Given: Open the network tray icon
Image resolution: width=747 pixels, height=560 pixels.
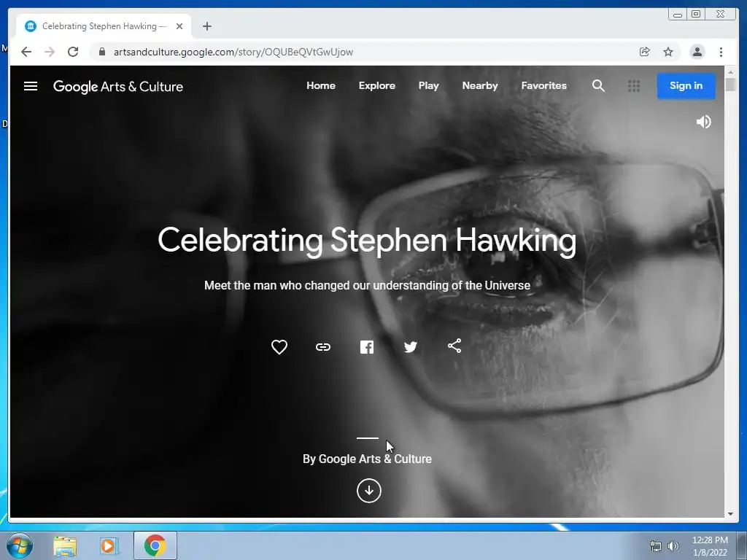Looking at the screenshot, I should tap(656, 545).
